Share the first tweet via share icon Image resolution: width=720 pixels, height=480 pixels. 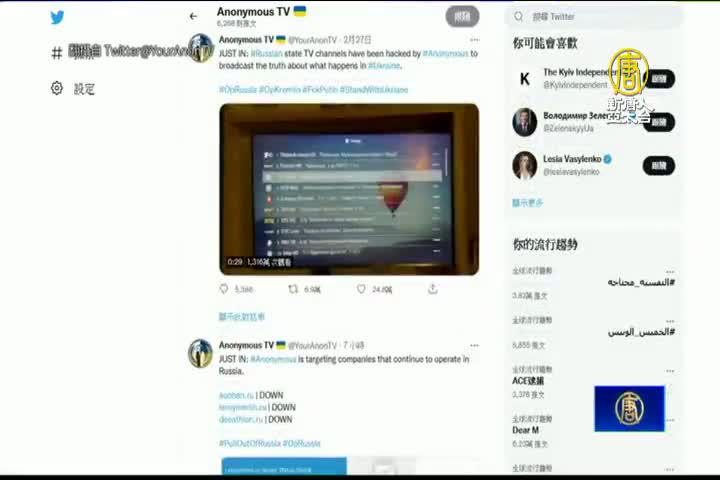tap(432, 289)
